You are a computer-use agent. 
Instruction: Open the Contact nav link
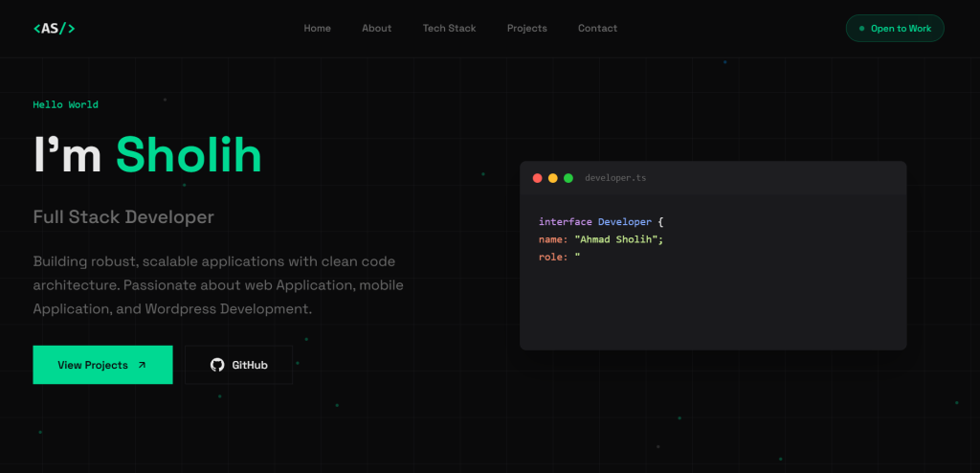(x=597, y=29)
